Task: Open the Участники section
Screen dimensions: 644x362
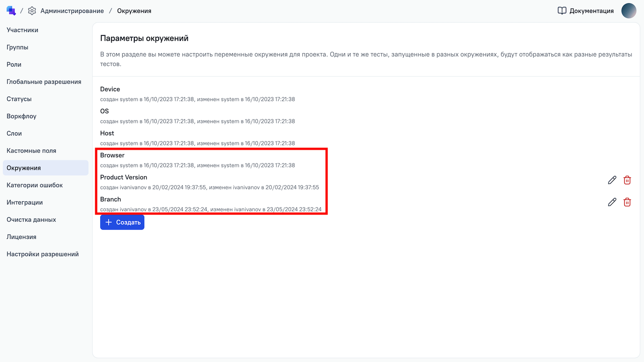Action: [23, 30]
